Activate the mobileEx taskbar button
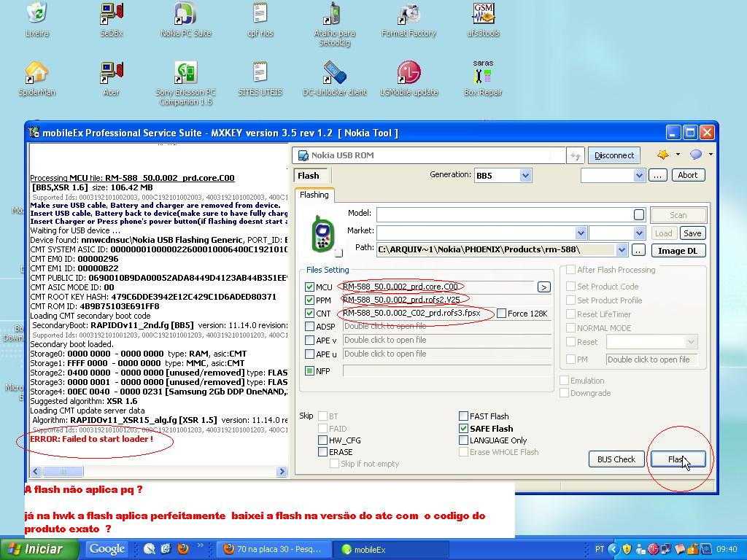 click(x=391, y=550)
